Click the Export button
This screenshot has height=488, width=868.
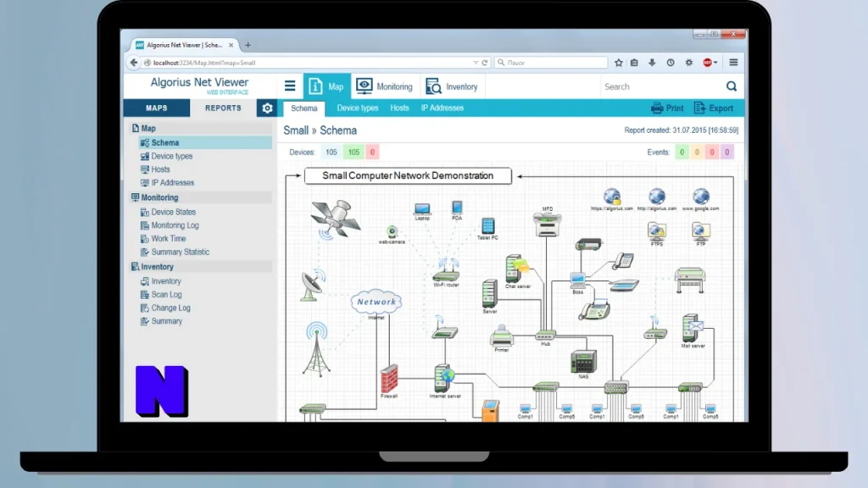tap(714, 108)
